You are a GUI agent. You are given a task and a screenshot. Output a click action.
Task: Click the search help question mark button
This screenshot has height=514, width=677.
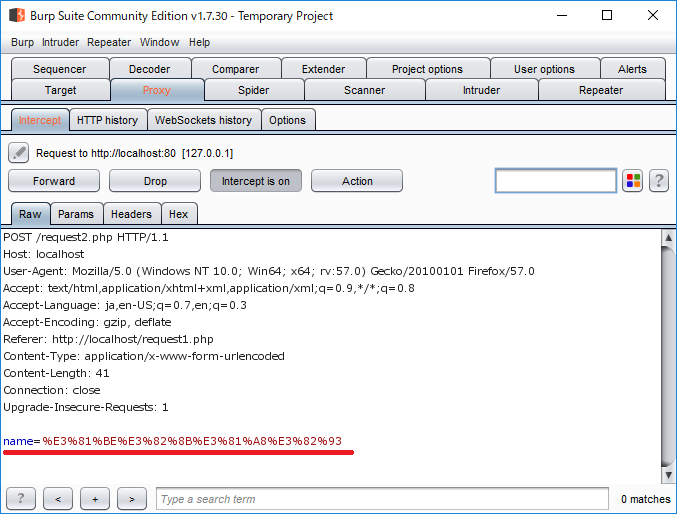[21, 499]
